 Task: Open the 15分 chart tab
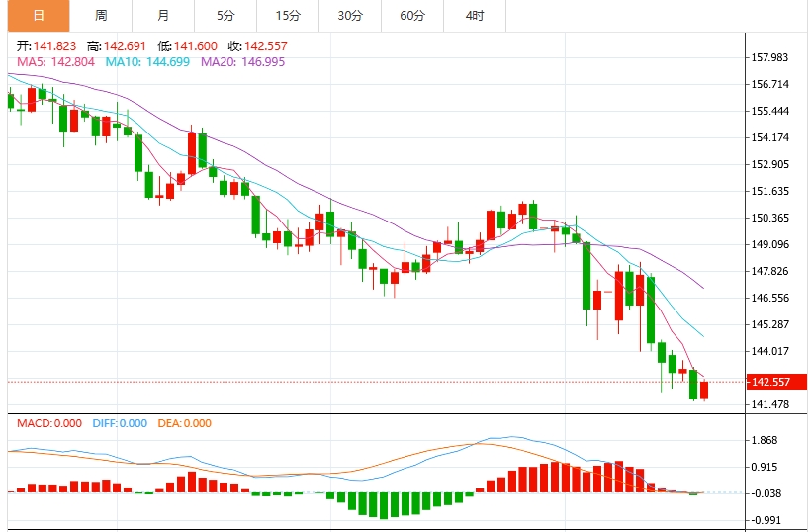coord(288,16)
